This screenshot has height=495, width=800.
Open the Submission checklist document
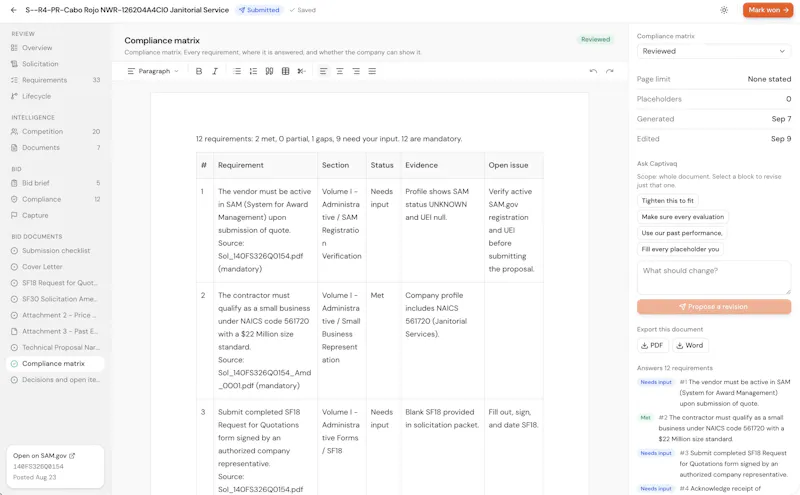click(56, 251)
